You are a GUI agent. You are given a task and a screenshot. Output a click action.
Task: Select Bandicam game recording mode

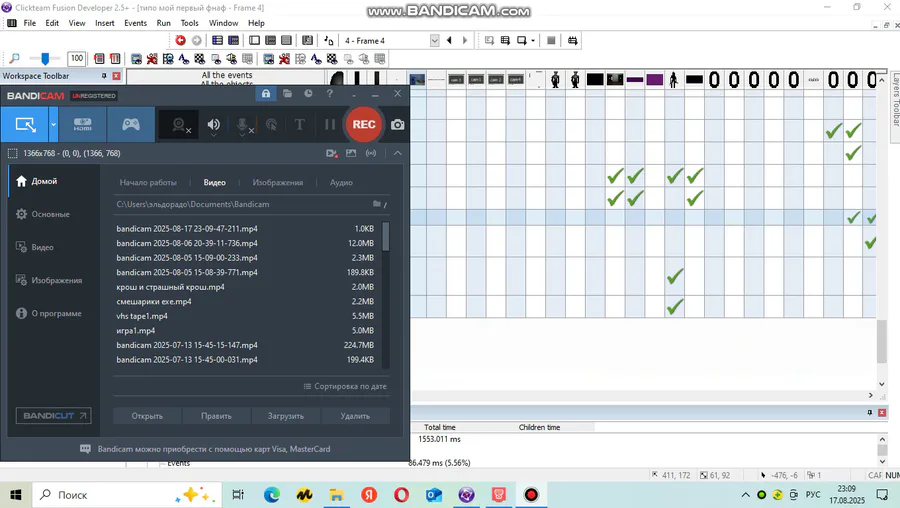(131, 125)
